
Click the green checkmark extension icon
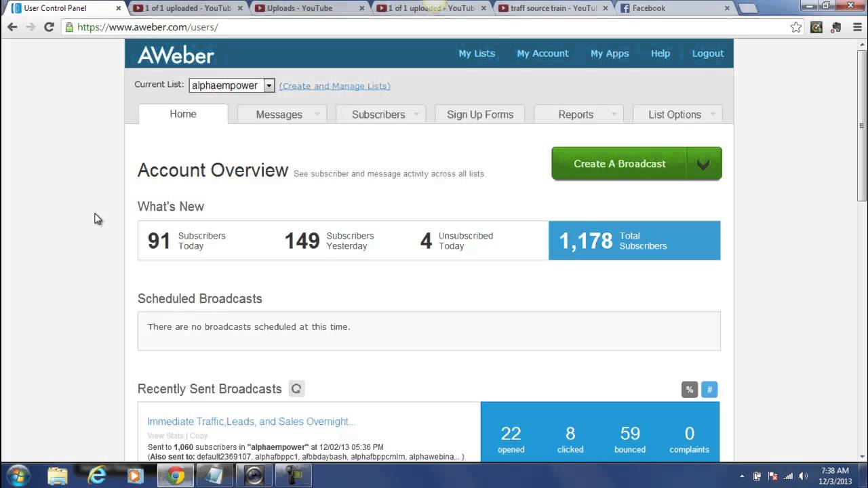pyautogui.click(x=816, y=27)
